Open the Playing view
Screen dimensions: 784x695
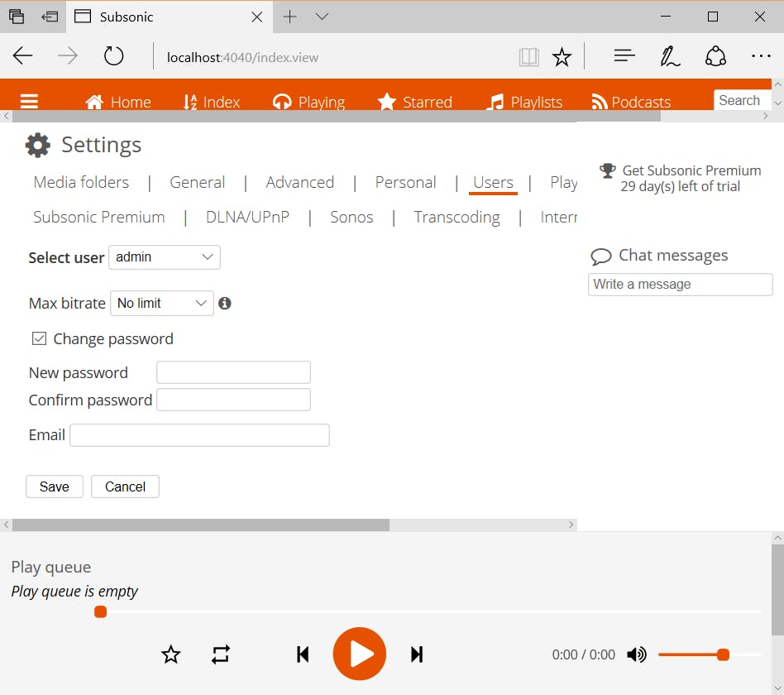(309, 102)
